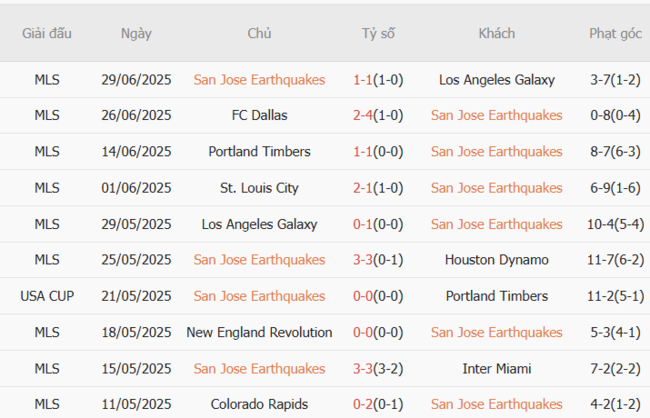Click the 'Tỷ số' column header

378,33
